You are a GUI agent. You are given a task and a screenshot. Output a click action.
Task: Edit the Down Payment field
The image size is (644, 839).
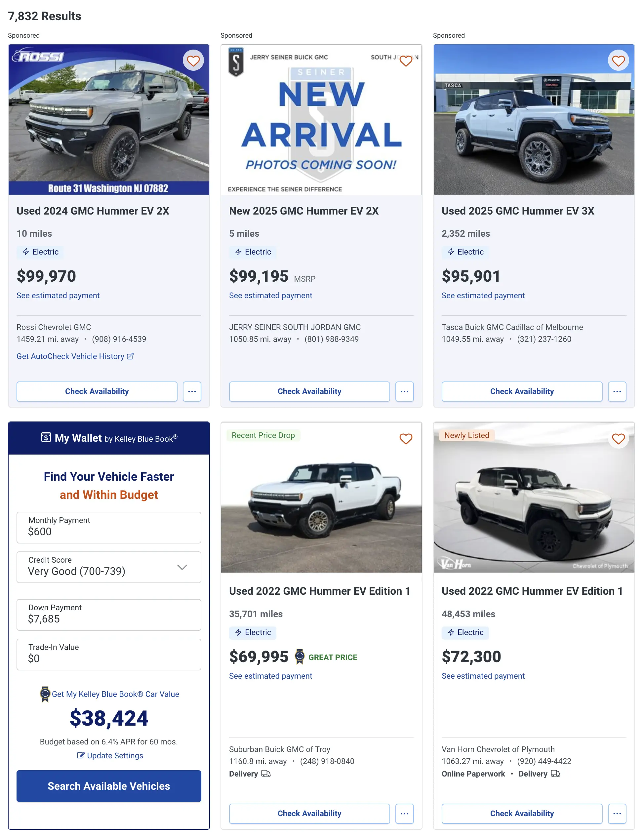pyautogui.click(x=109, y=615)
